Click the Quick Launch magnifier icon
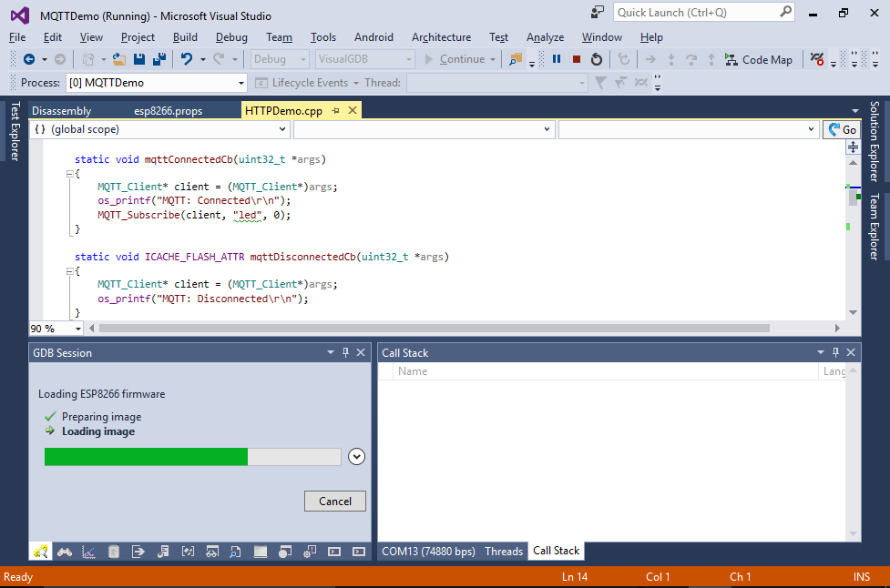The width and height of the screenshot is (890, 588). 785,12
